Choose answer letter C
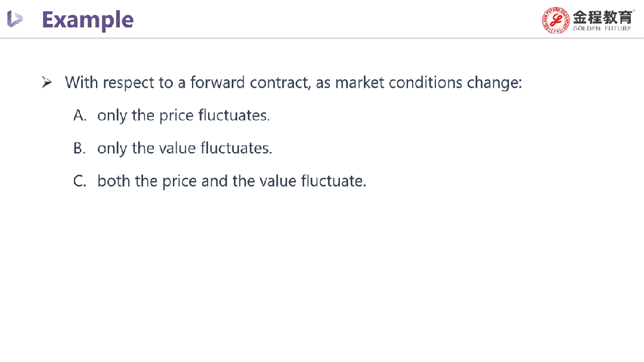This screenshot has height=362, width=644. (x=80, y=181)
